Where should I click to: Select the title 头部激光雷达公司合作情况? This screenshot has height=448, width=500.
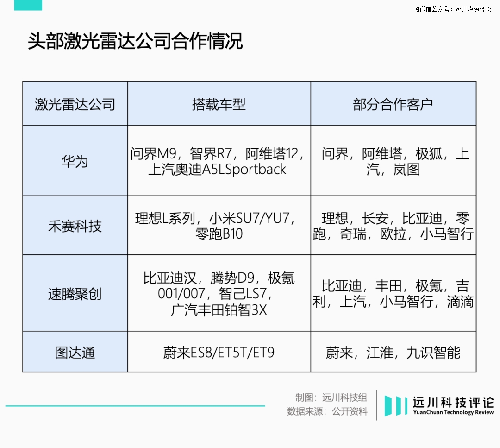click(x=135, y=41)
